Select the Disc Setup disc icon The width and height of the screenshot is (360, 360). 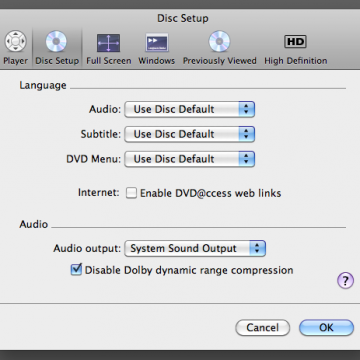coord(56,42)
